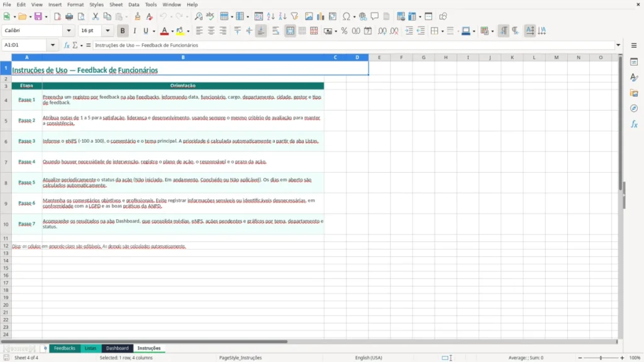Open the font size dropdown arrow
The width and height of the screenshot is (644, 362).
[108, 30]
